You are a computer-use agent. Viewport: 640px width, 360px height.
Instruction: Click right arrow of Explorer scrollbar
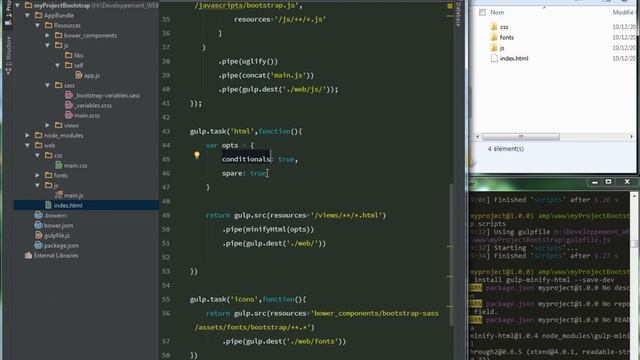[x=631, y=137]
